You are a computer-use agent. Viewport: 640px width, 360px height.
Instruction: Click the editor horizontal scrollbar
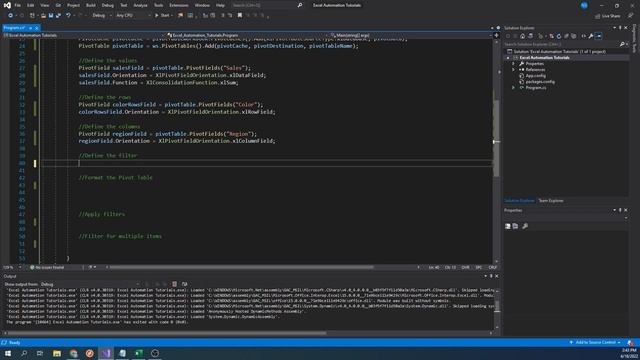pyautogui.click(x=242, y=267)
